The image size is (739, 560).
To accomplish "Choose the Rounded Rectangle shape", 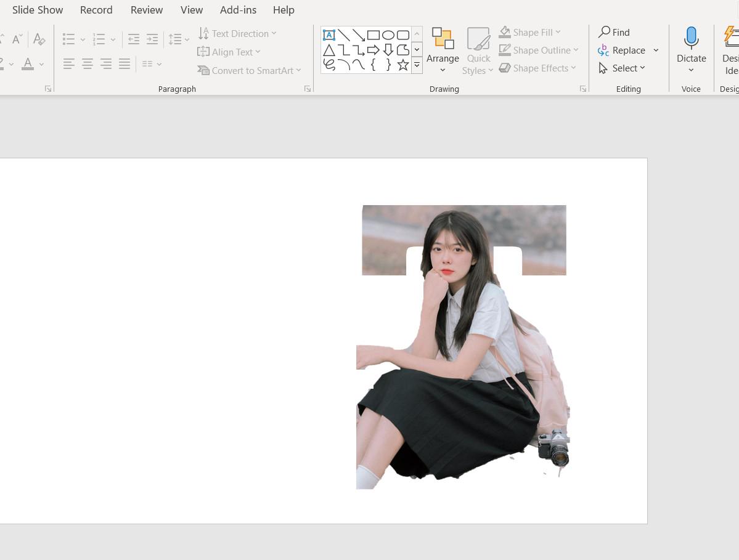I will click(x=403, y=35).
